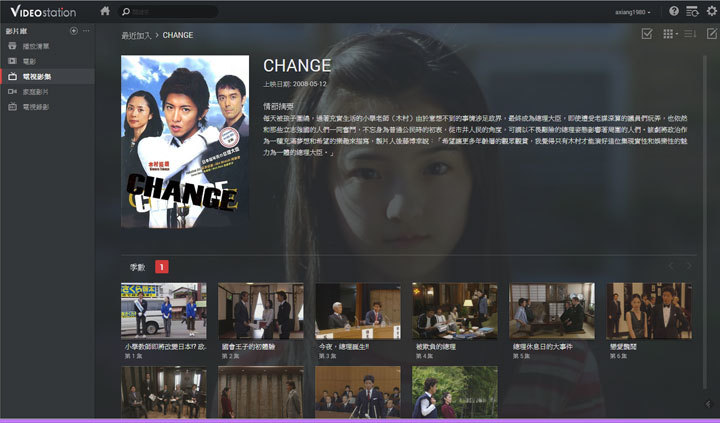Open 電影 movies library in sidebar

(x=47, y=62)
